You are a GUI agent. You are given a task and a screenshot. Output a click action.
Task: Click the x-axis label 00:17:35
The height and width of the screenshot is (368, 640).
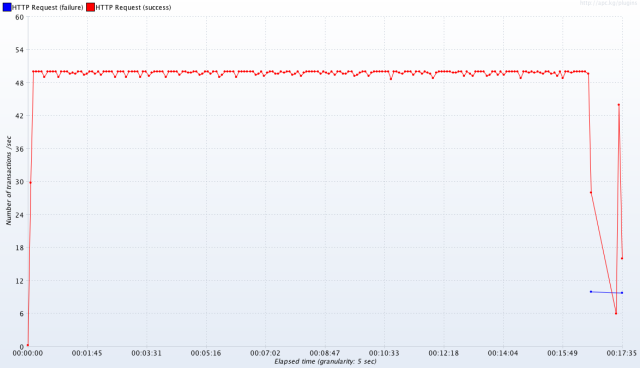622,353
